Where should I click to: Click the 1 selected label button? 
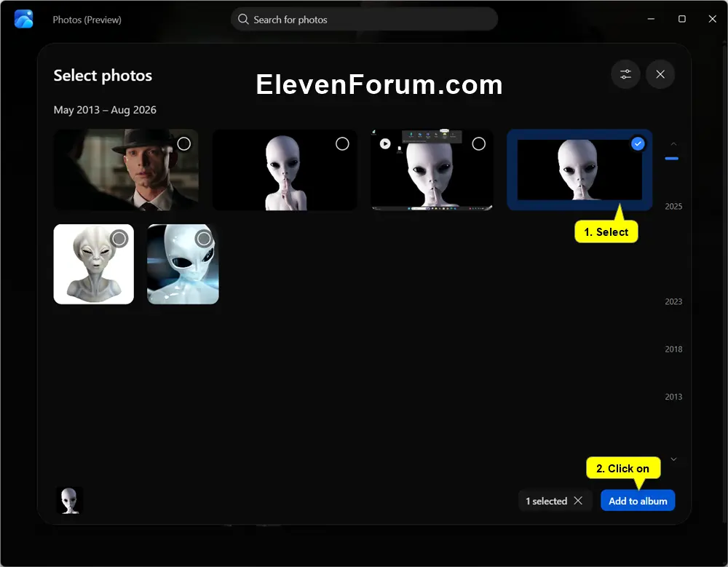click(x=547, y=501)
